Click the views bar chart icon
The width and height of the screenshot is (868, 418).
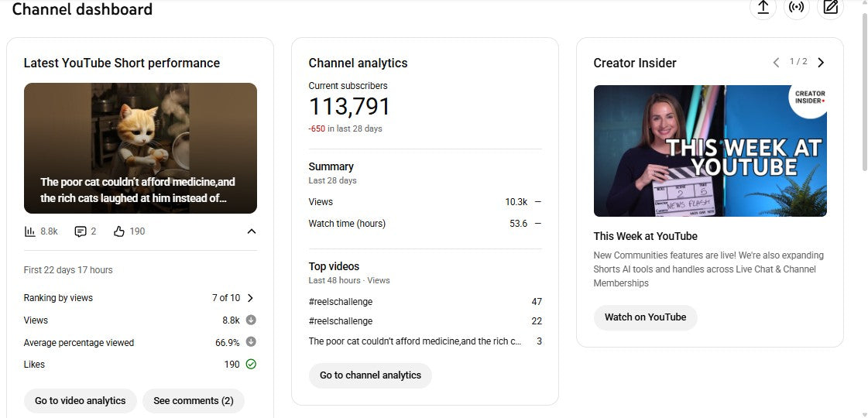[x=30, y=231]
